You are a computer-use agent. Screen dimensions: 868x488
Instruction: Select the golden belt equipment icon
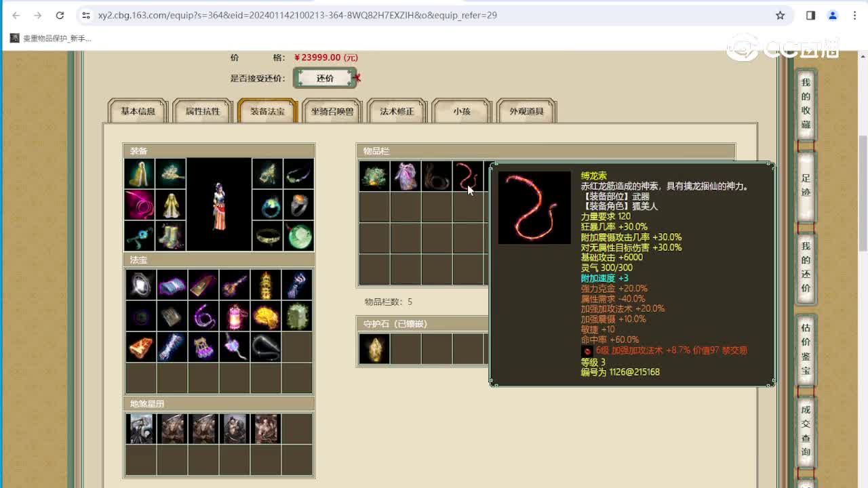pos(267,236)
